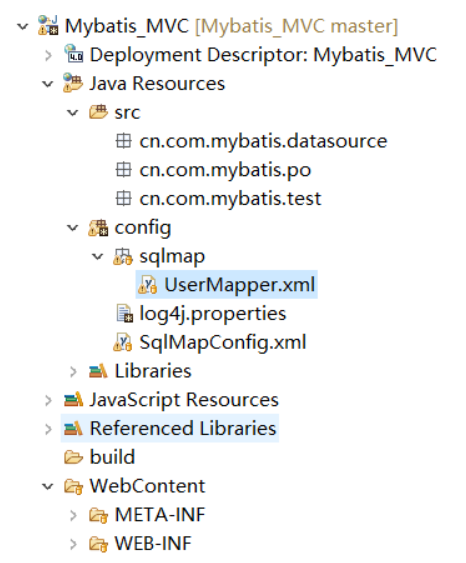This screenshot has height=563, width=466.
Task: Select the WEB-INF folder
Action: coord(153,543)
